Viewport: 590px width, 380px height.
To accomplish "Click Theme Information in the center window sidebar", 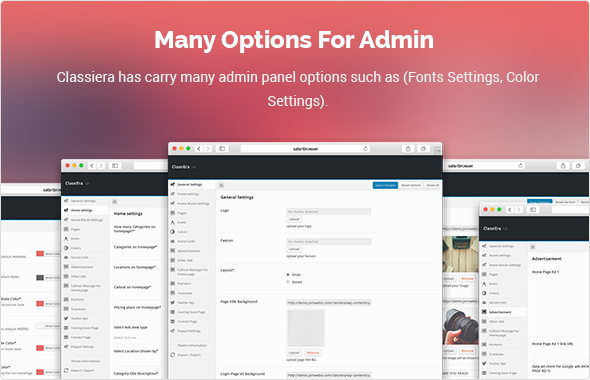I will click(x=192, y=345).
